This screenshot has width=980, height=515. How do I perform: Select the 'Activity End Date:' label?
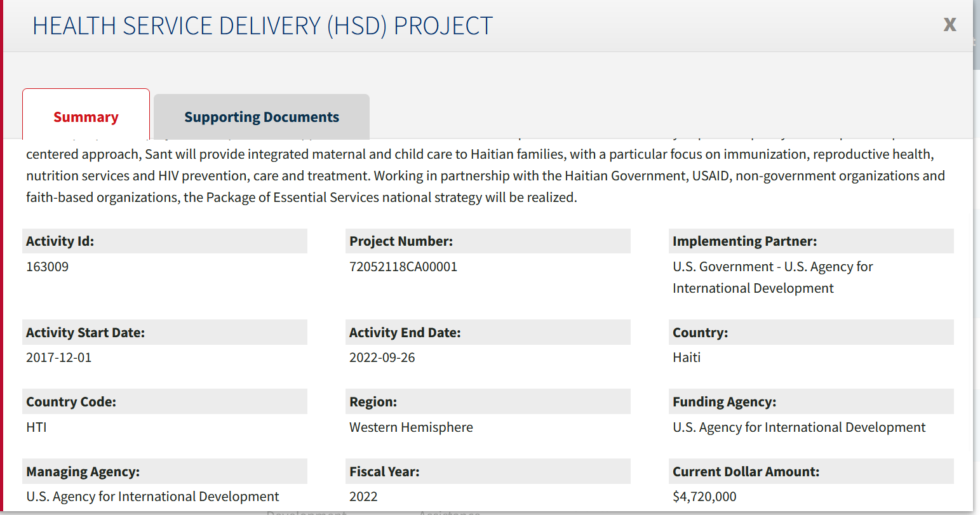point(405,333)
